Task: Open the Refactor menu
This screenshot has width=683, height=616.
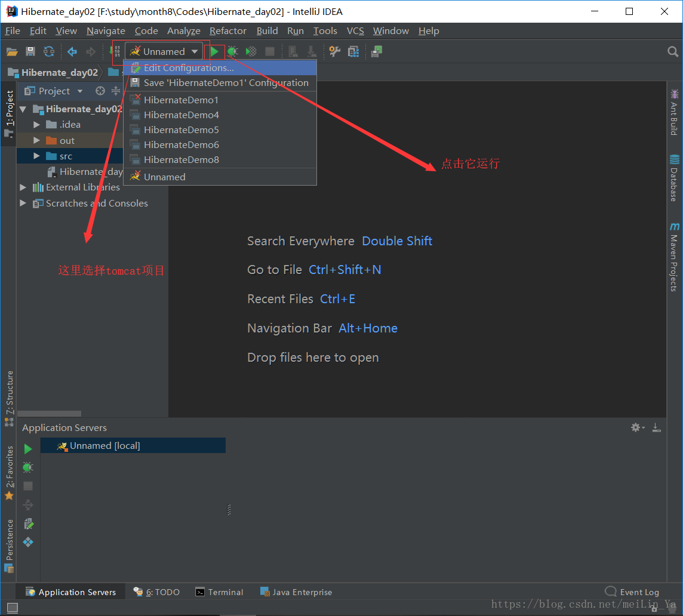Action: click(x=228, y=31)
